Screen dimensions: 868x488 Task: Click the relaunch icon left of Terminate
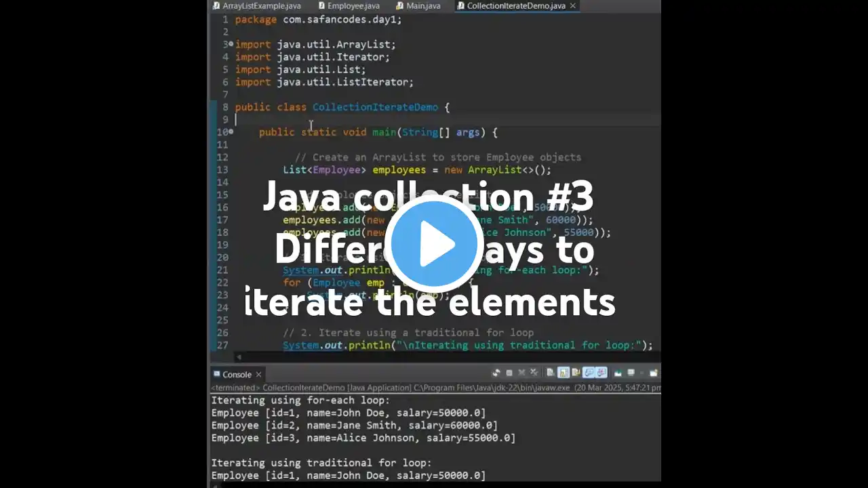[496, 373]
